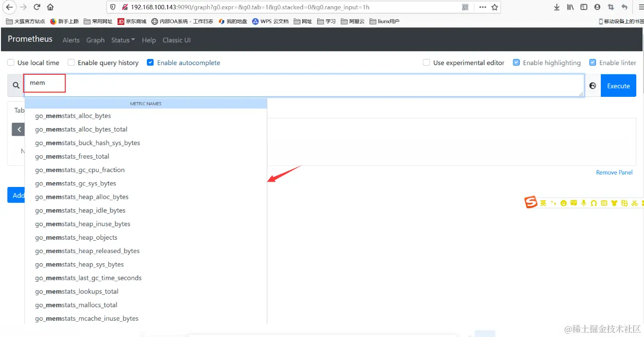Viewport: 644px width, 337px height.
Task: Click the Sogou input method logo
Action: [531, 202]
